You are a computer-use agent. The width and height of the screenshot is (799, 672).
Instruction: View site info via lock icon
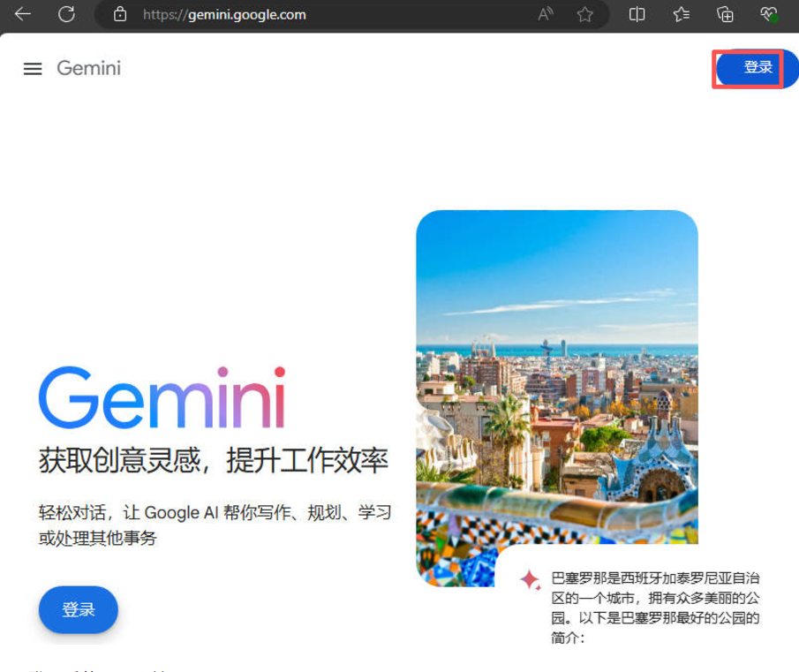coord(120,14)
